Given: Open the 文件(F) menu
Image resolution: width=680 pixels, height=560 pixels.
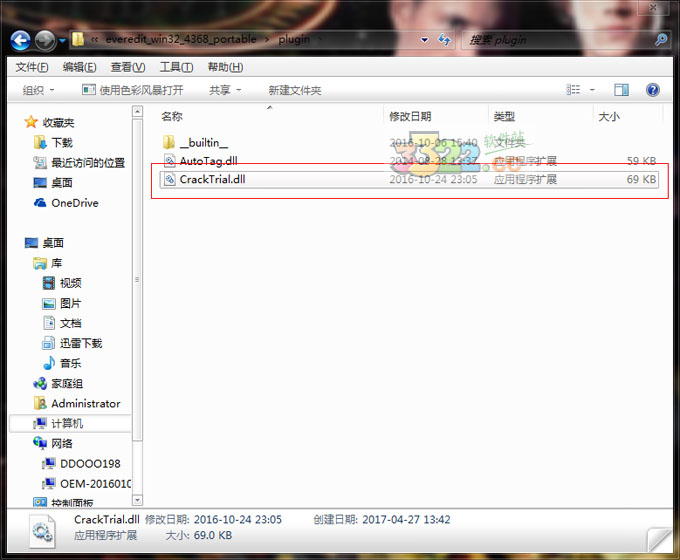Looking at the screenshot, I should pos(32,67).
